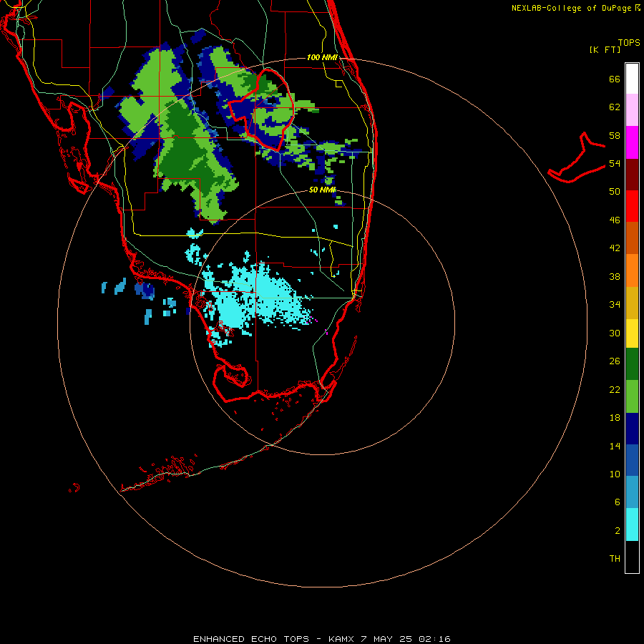The width and height of the screenshot is (644, 644).
Task: Click the 66 legend value label
Action: click(615, 79)
